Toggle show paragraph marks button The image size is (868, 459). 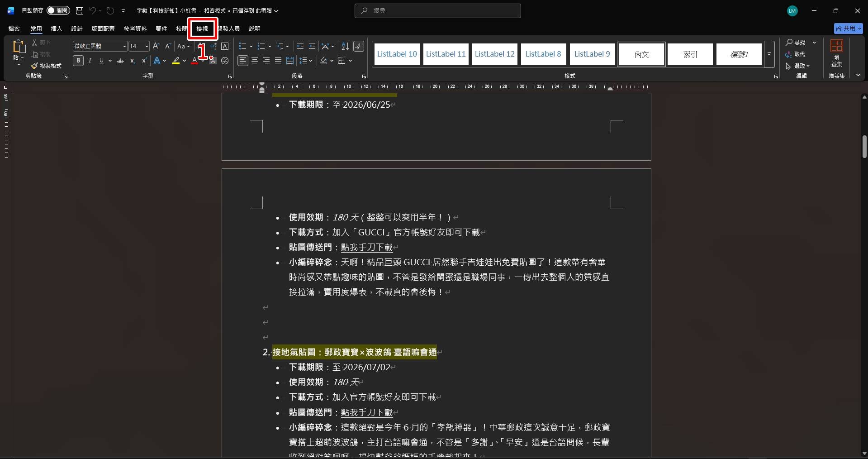pos(359,46)
